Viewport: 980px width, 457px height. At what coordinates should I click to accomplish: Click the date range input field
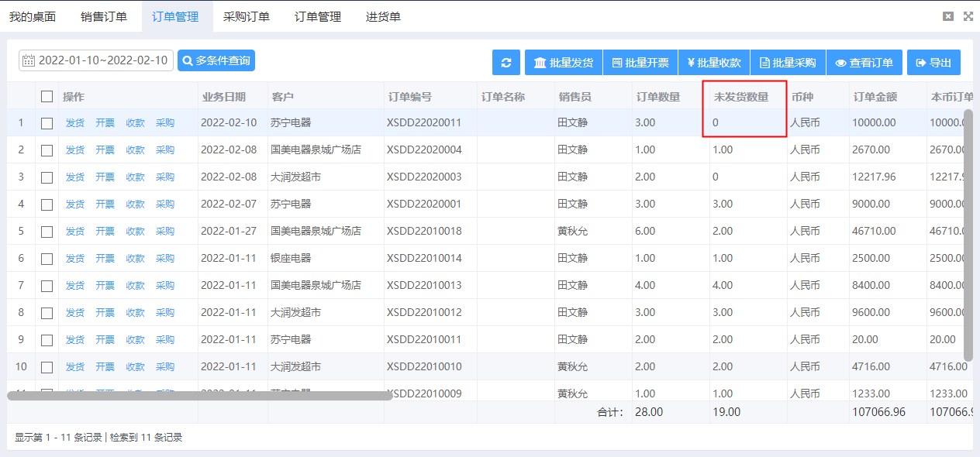(96, 60)
